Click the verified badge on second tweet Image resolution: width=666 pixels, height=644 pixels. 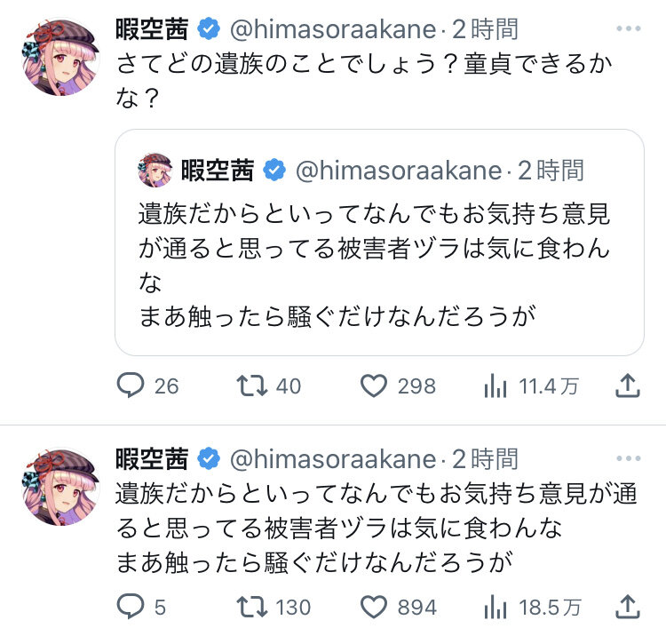click(x=209, y=459)
